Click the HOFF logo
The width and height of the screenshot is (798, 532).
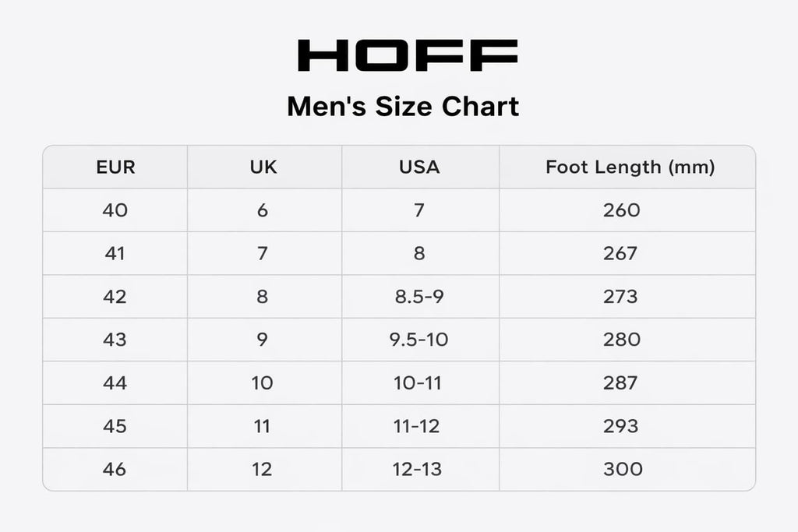408,55
